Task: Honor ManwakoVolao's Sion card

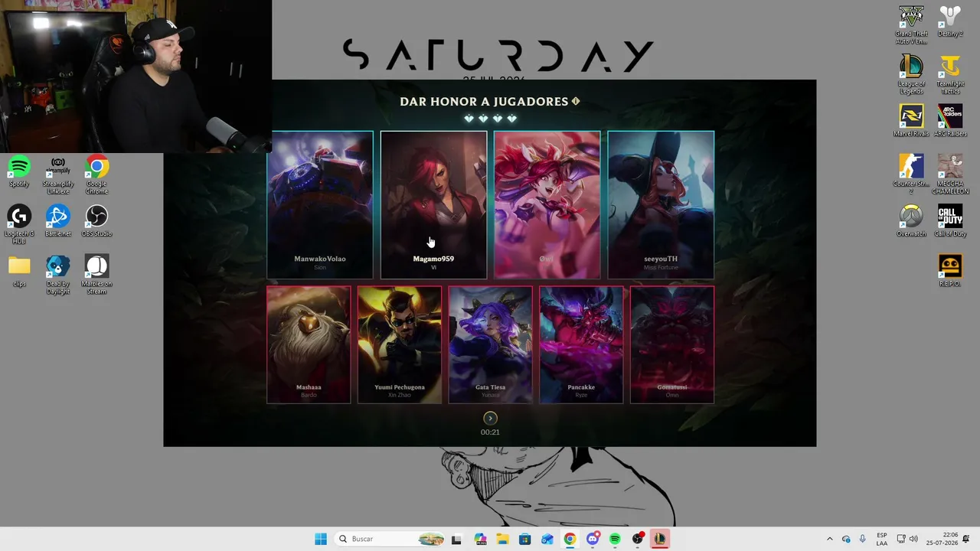Action: tap(320, 204)
